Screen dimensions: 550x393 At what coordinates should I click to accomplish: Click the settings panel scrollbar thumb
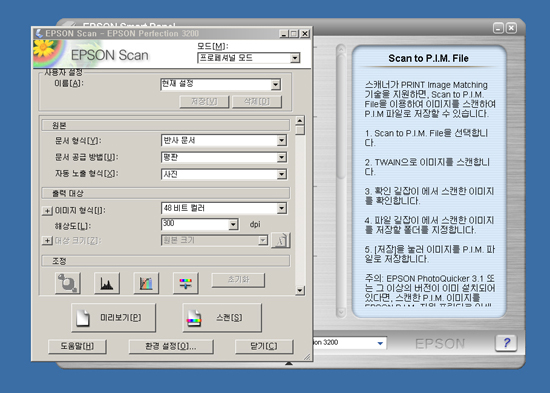[300, 130]
